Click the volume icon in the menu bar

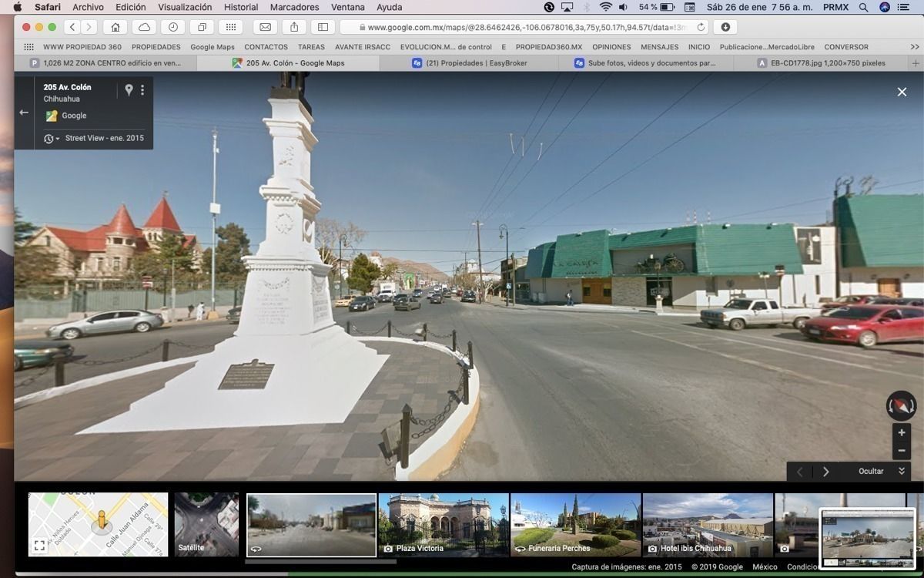pyautogui.click(x=624, y=7)
